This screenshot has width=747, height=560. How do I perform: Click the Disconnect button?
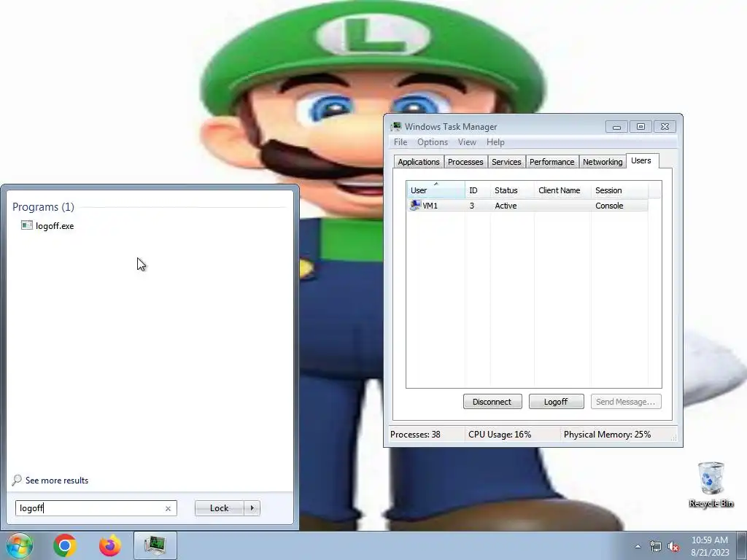[x=492, y=402]
